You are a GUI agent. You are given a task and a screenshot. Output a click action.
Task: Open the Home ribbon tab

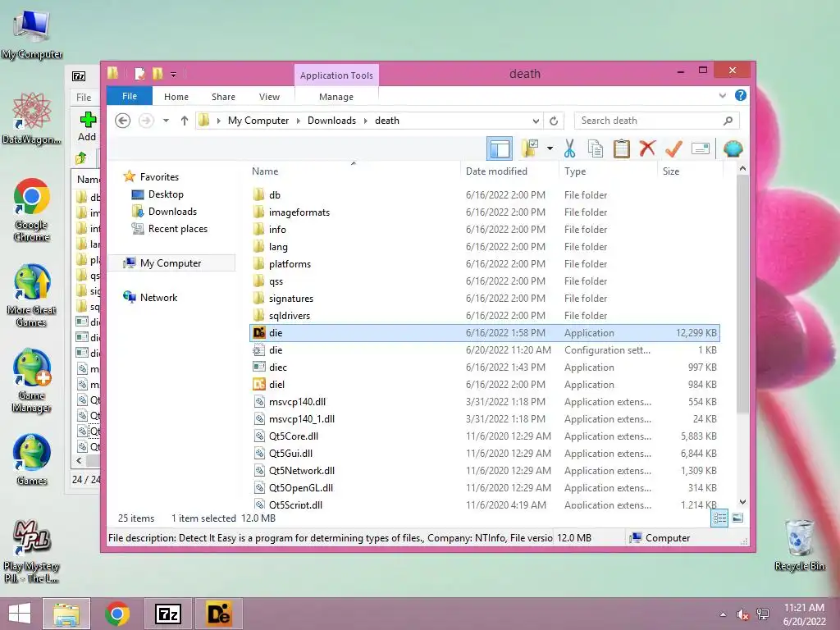click(176, 97)
